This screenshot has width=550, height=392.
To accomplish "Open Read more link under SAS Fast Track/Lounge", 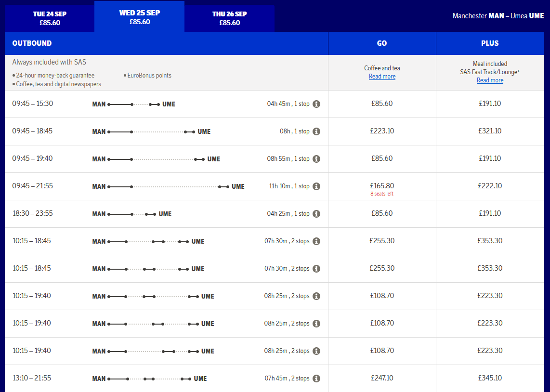I will (x=490, y=80).
